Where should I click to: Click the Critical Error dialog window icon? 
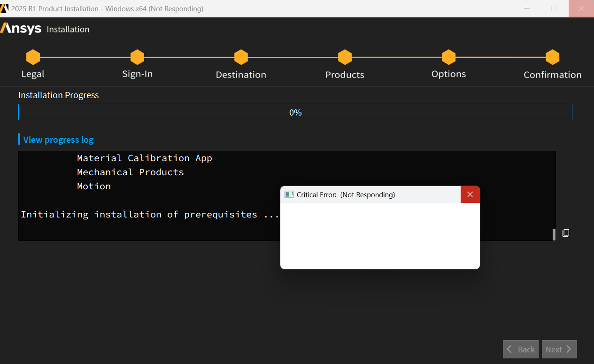pos(289,194)
